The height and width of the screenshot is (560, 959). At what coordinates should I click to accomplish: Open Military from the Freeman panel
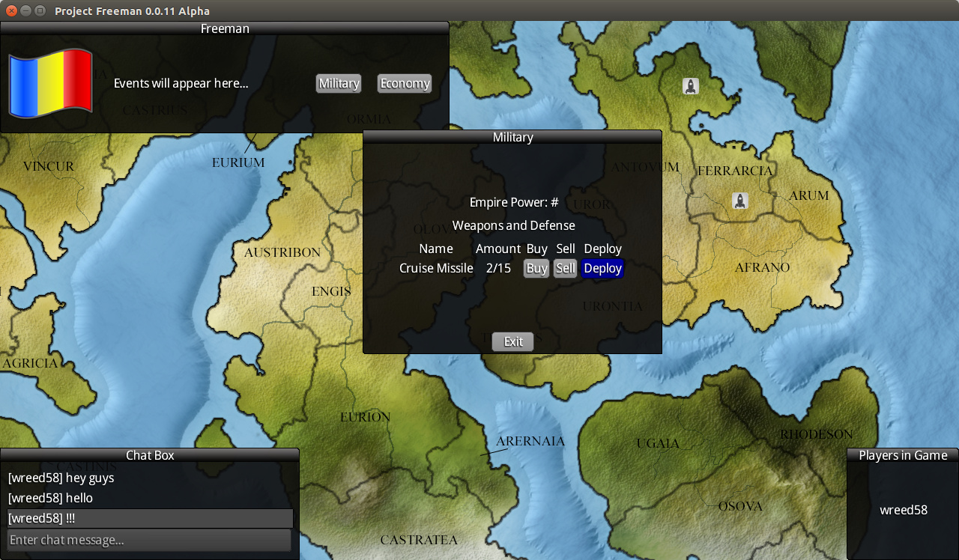click(339, 84)
